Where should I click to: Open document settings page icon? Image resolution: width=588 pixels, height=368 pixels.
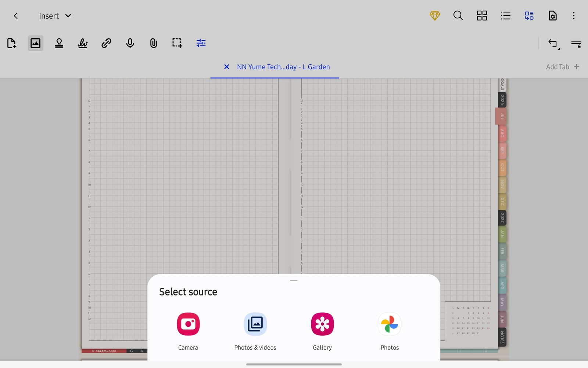[x=553, y=15]
